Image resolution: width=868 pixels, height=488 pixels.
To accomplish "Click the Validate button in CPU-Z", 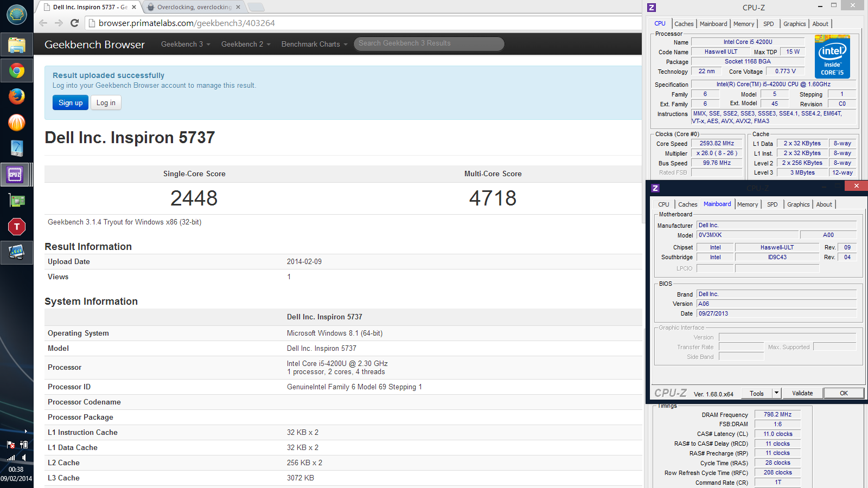I will [x=802, y=393].
